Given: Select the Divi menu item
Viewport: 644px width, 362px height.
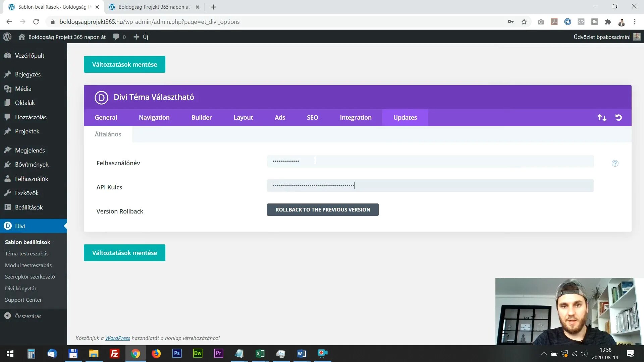Looking at the screenshot, I should (x=34, y=226).
